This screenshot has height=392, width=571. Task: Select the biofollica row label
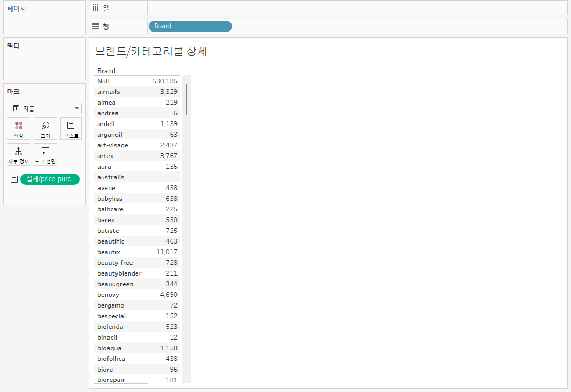(x=111, y=359)
